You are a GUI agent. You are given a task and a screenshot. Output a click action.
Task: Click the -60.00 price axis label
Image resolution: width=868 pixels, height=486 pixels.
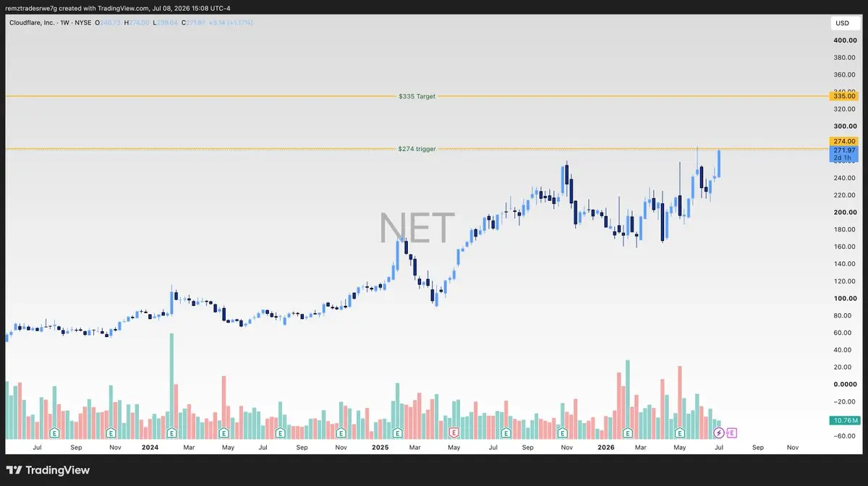[x=845, y=436]
